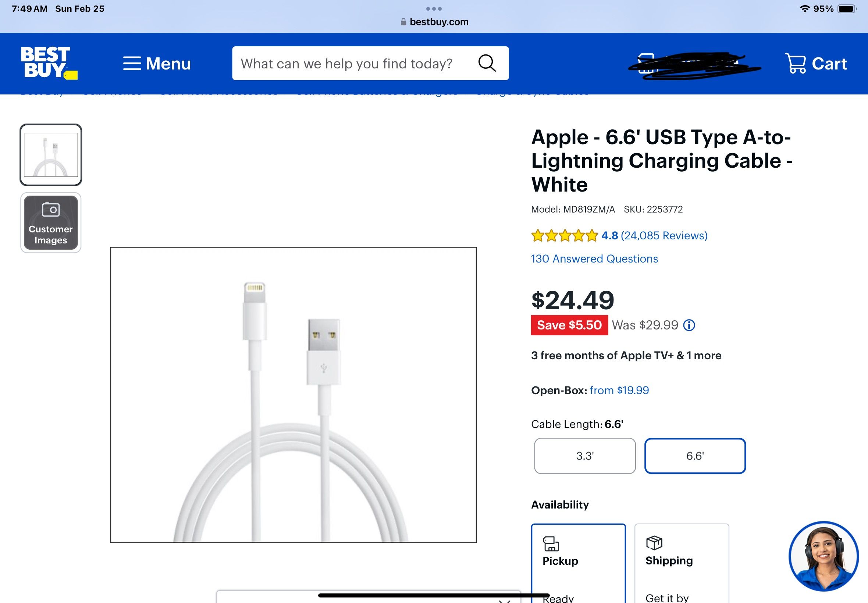Click the main product cable image
This screenshot has width=868, height=603.
click(293, 395)
